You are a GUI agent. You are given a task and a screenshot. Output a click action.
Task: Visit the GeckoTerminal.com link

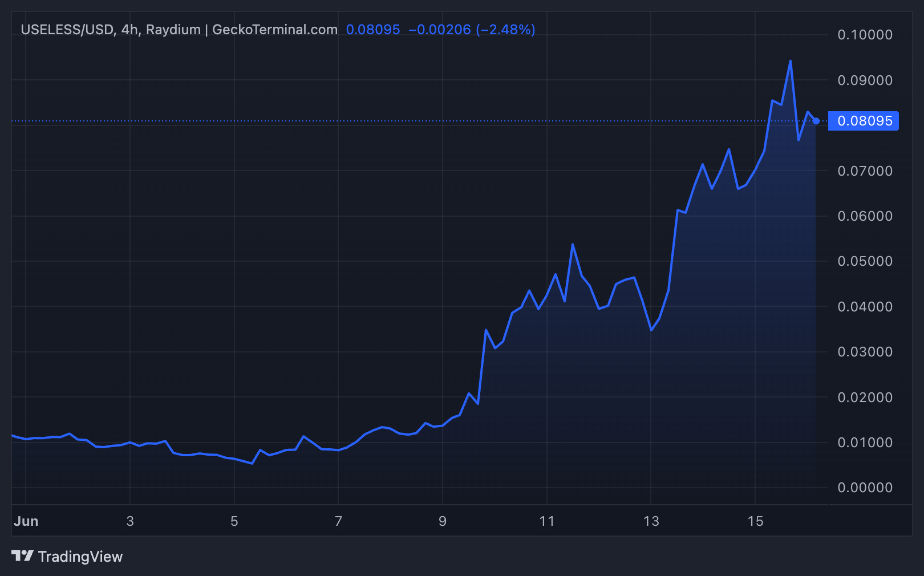(274, 29)
